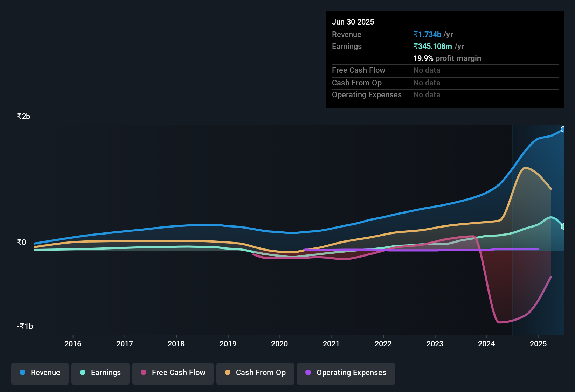Click the 2022 x-axis year label
This screenshot has width=575, height=392.
click(383, 344)
